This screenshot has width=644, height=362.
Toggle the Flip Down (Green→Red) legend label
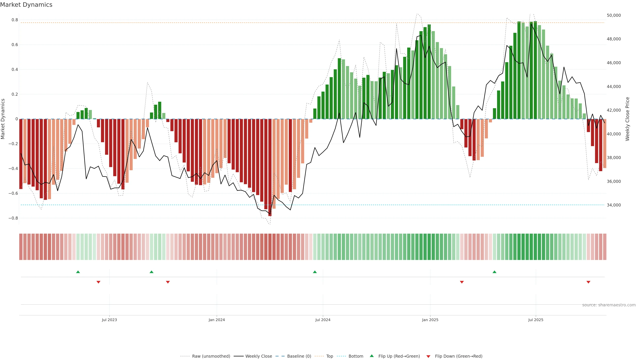click(459, 356)
